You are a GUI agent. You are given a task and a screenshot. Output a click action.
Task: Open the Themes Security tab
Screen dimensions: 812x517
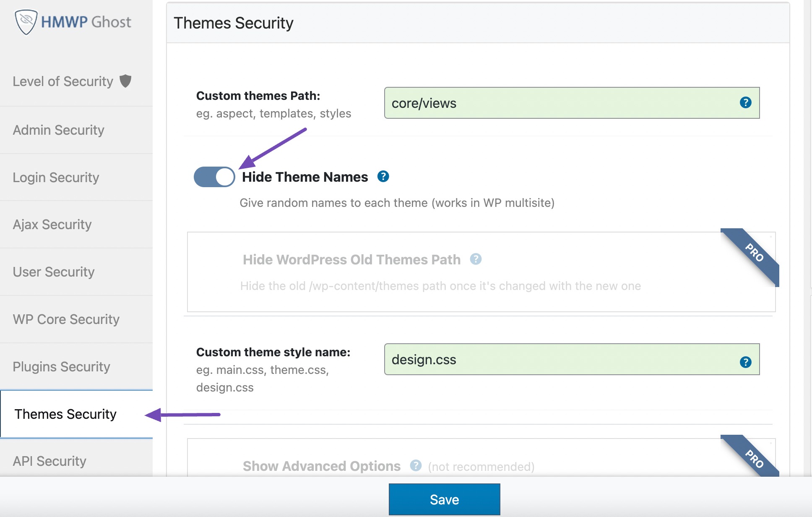tap(65, 414)
